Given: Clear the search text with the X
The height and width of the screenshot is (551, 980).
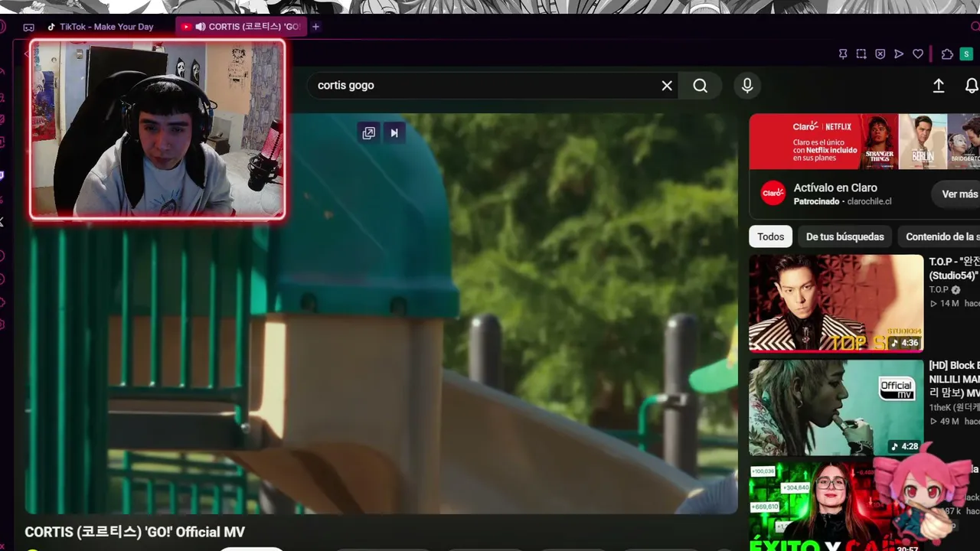Looking at the screenshot, I should pos(667,86).
